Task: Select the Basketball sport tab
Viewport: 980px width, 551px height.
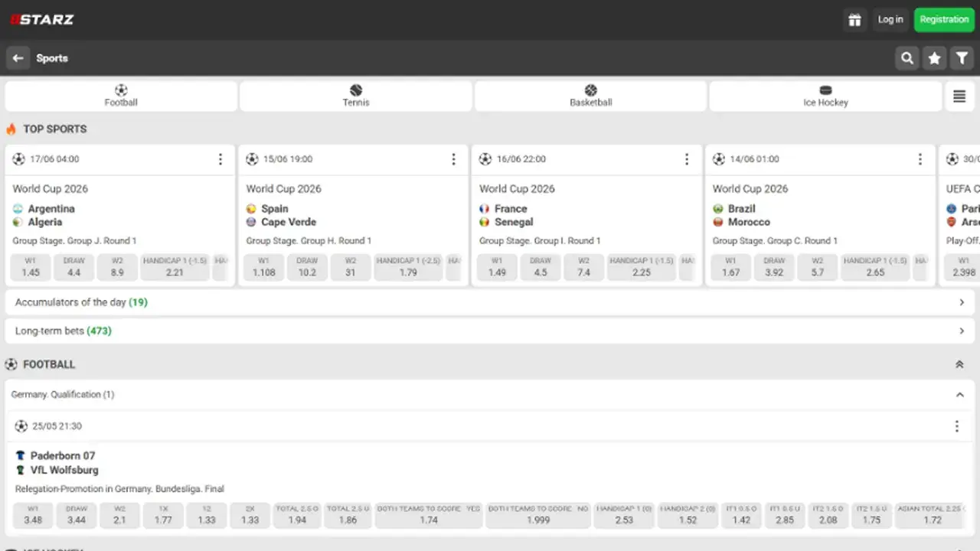Action: click(x=590, y=96)
